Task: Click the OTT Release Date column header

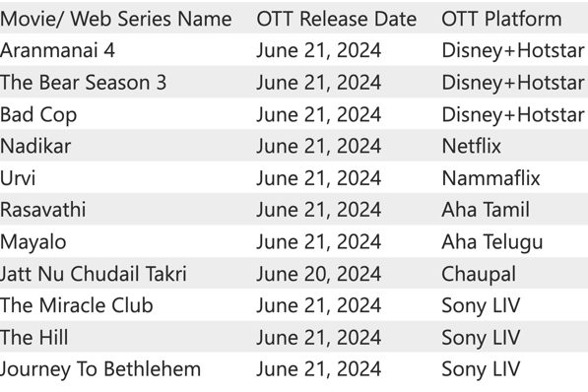Action: (x=337, y=19)
